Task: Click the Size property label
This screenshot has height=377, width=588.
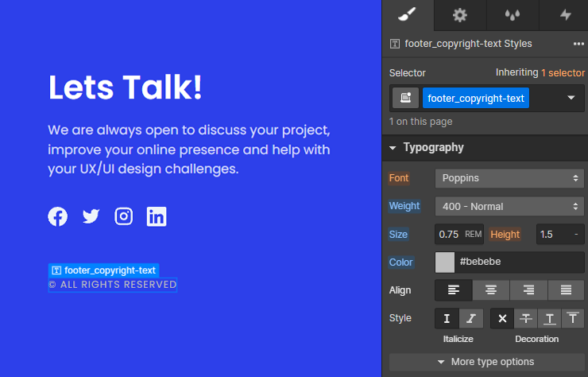Action: pyautogui.click(x=398, y=235)
